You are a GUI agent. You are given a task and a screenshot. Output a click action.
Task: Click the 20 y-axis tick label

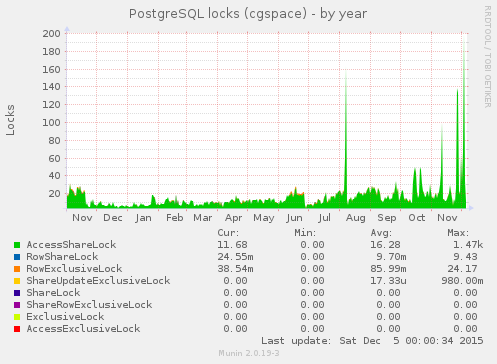(54, 194)
